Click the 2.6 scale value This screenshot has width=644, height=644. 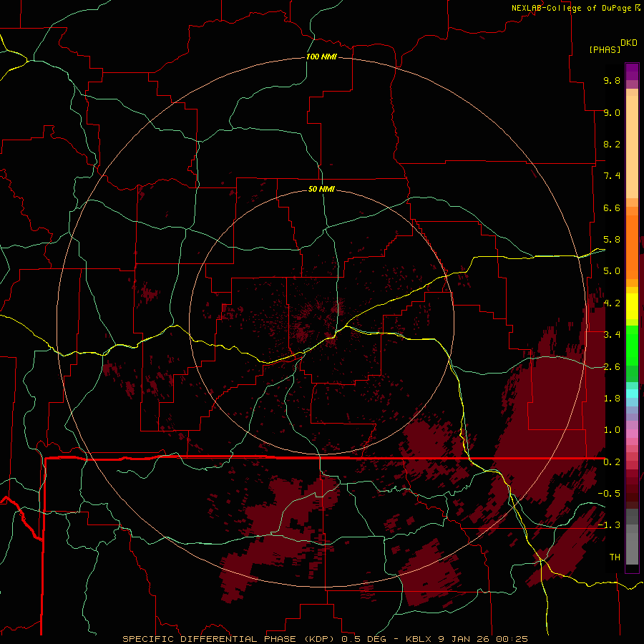(x=612, y=367)
